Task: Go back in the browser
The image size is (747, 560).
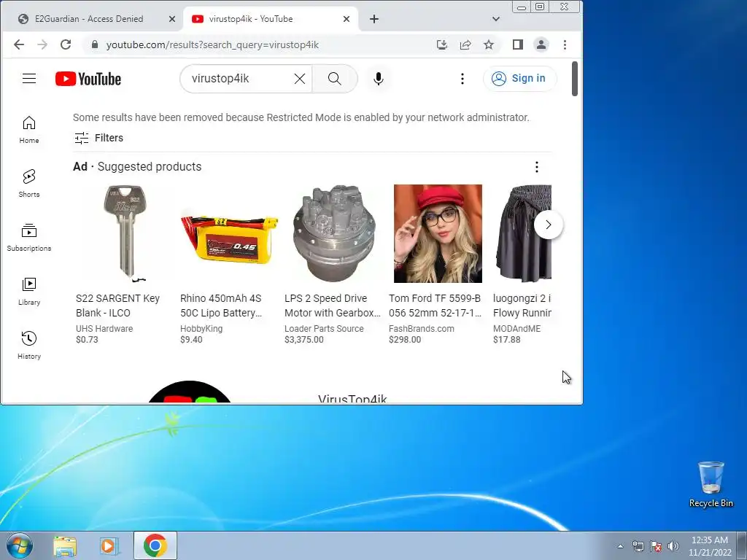Action: coord(19,44)
